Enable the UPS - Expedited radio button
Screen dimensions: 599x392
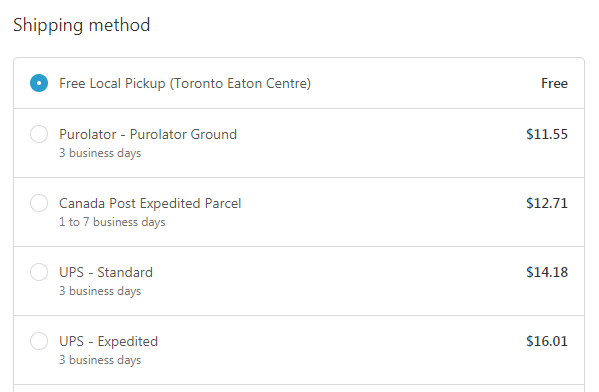point(39,341)
